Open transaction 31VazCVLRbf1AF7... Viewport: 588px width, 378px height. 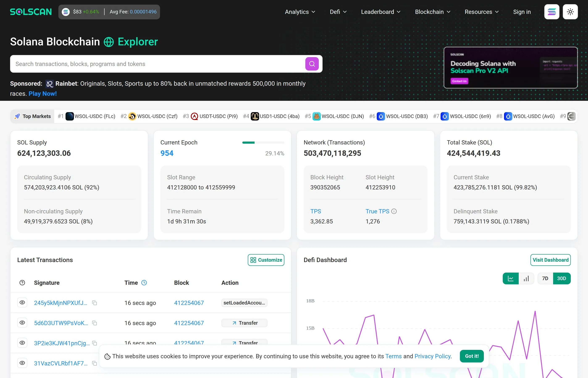[61, 363]
